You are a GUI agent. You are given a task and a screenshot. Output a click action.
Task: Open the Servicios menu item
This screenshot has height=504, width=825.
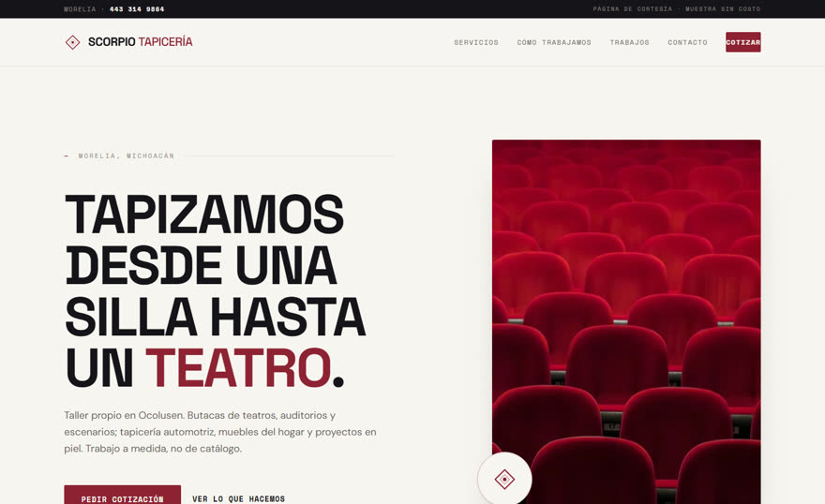(476, 42)
